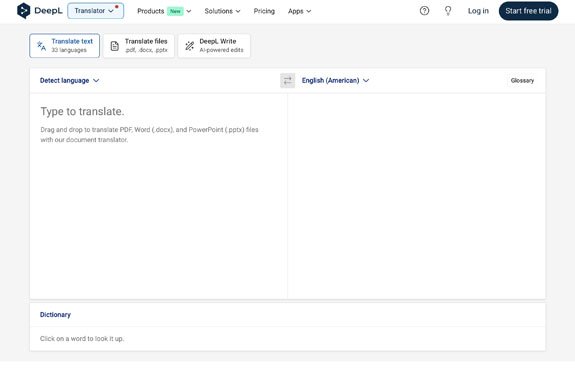This screenshot has width=575, height=368.
Task: Click the DeepL logo in the header
Action: point(40,11)
